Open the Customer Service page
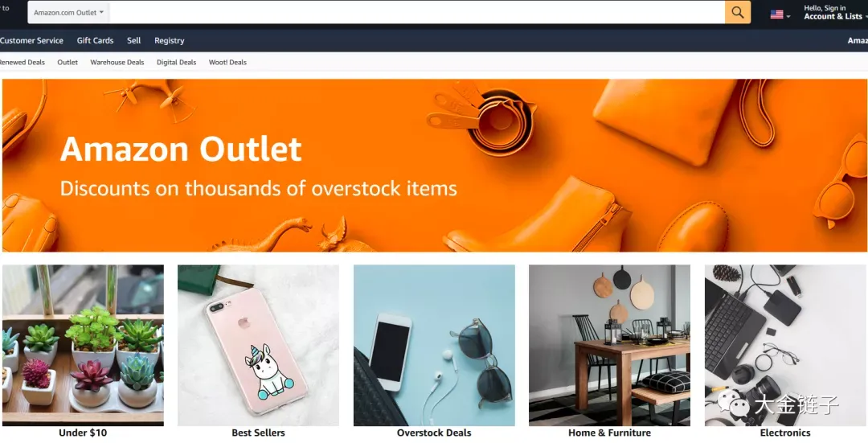Image resolution: width=868 pixels, height=443 pixels. pyautogui.click(x=31, y=40)
